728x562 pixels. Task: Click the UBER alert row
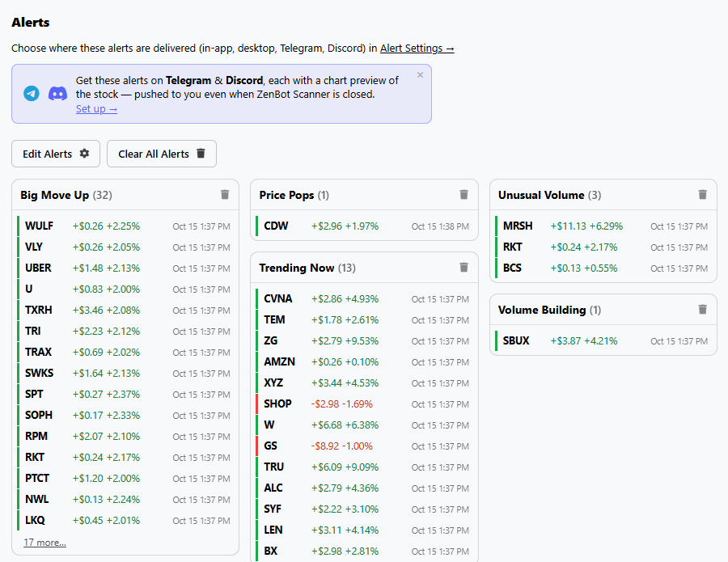pyautogui.click(x=125, y=268)
